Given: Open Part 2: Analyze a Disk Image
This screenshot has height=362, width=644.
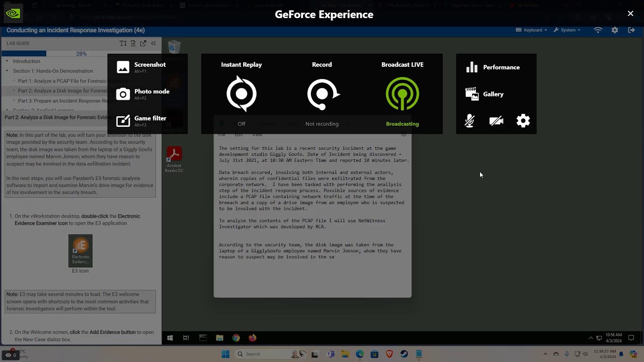Looking at the screenshot, I should (62, 91).
